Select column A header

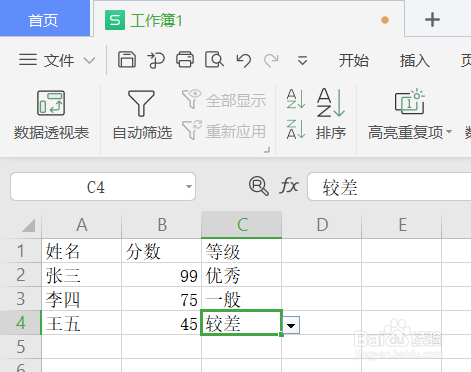(x=82, y=225)
